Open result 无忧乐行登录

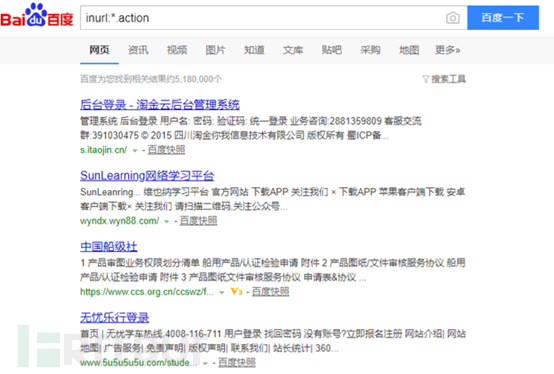click(x=114, y=317)
